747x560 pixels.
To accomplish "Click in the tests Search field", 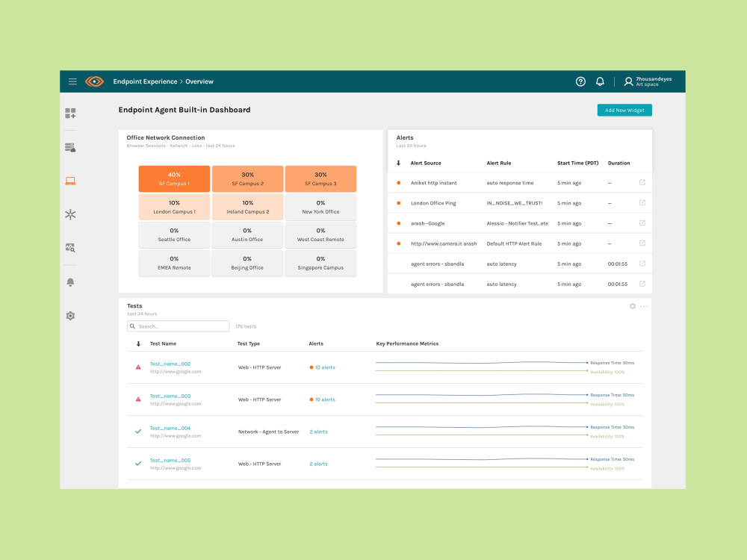I will [x=179, y=326].
